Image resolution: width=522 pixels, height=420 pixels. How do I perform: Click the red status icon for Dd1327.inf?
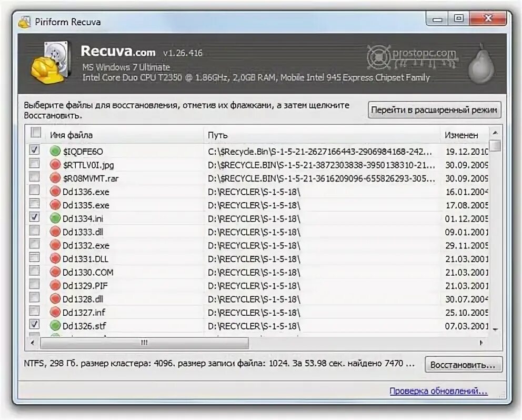[x=55, y=313]
